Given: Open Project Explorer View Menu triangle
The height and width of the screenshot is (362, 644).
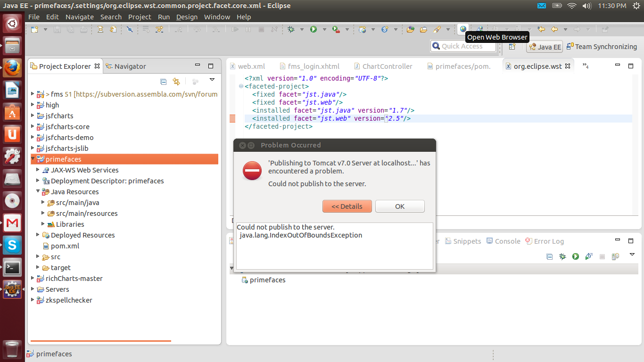Looking at the screenshot, I should point(212,80).
